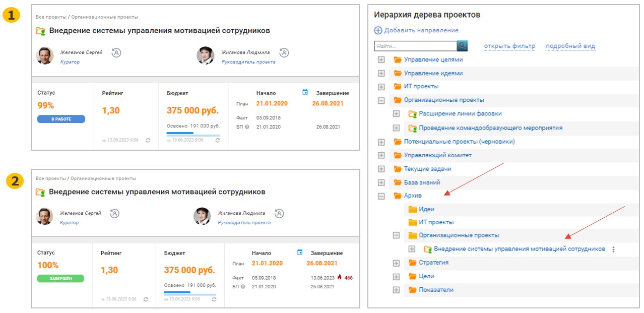Click the ЗАВЕРШЁН status badge
644x313 pixels.
coord(60,278)
